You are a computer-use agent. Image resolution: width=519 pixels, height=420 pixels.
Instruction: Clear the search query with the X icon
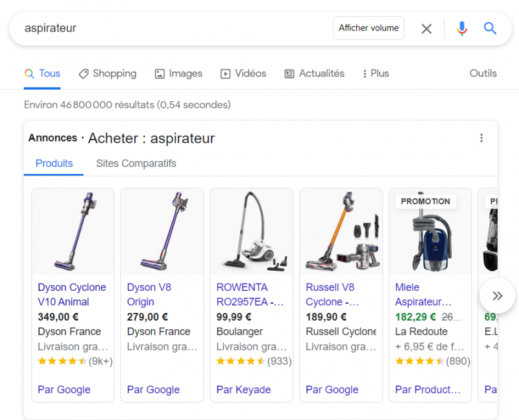point(426,28)
